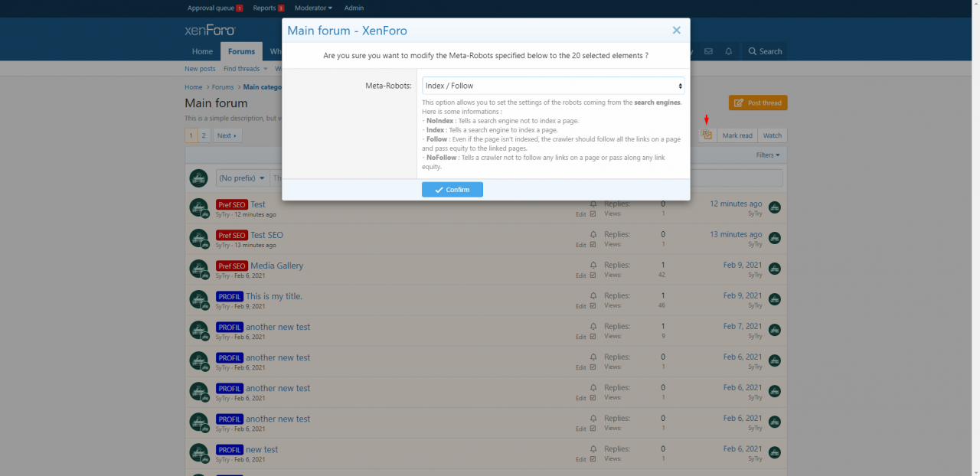Open the (No prefix) selector

[x=242, y=178]
